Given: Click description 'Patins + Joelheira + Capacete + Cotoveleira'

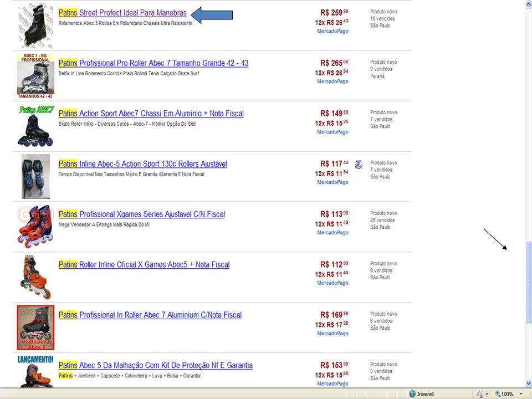Looking at the screenshot, I should [x=130, y=376].
